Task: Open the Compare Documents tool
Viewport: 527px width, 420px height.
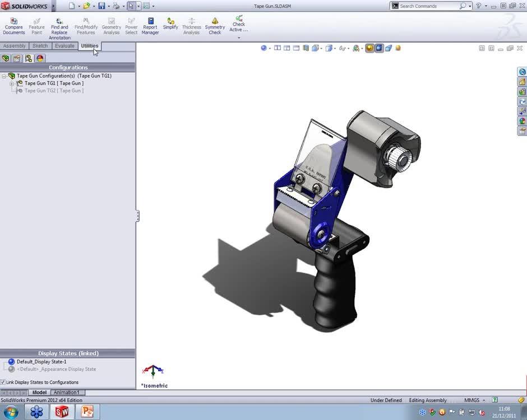Action: coord(14,26)
